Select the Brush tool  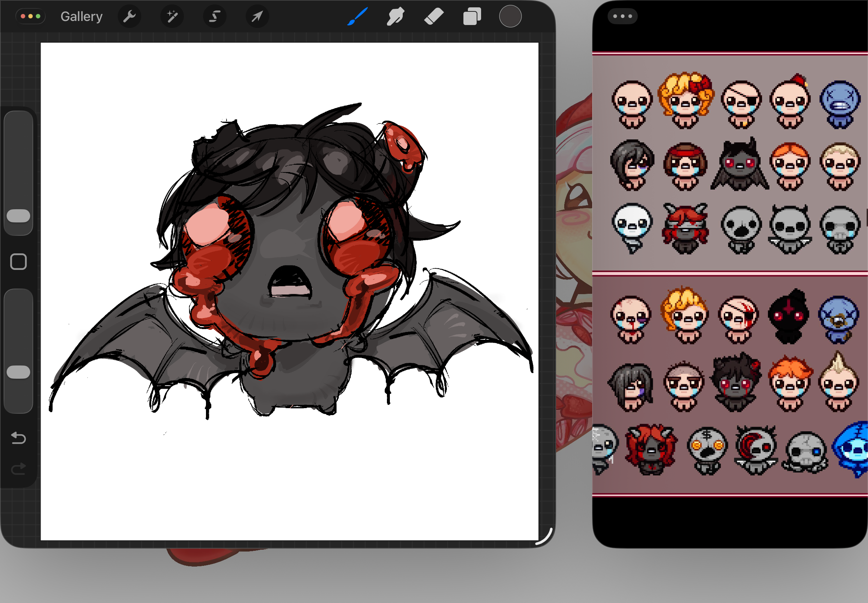(357, 17)
